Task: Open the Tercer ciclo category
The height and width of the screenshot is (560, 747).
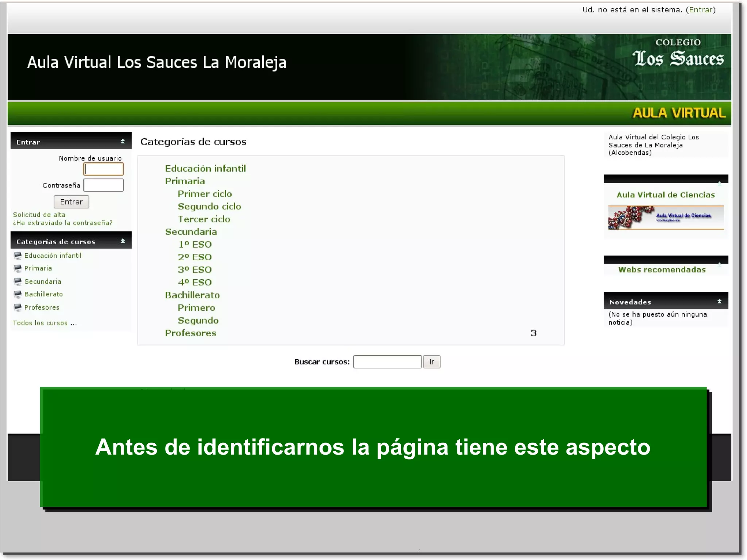Action: pos(204,219)
